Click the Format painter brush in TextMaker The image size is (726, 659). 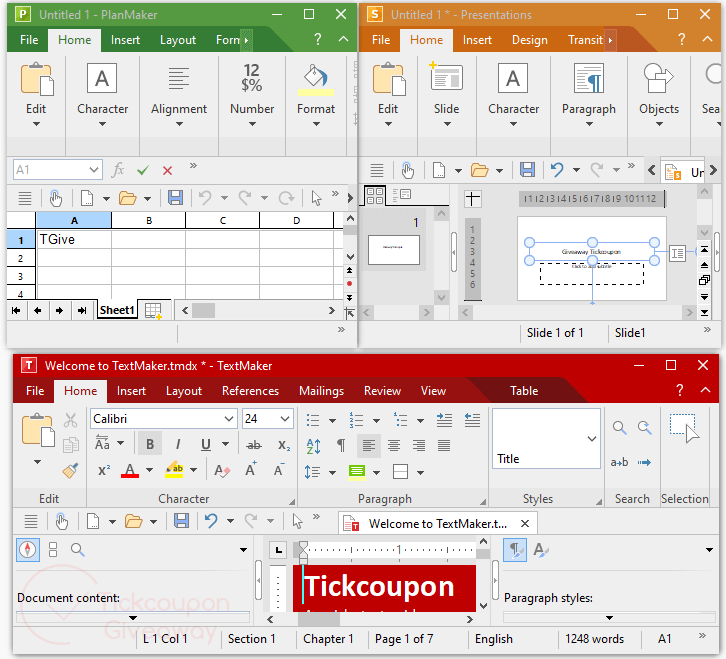(70, 471)
